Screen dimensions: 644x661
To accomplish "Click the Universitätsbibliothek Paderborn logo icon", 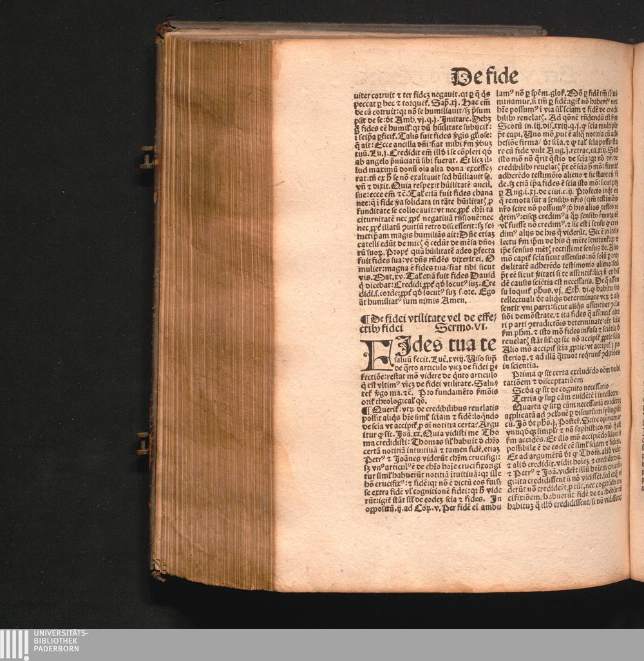I will coord(14,644).
